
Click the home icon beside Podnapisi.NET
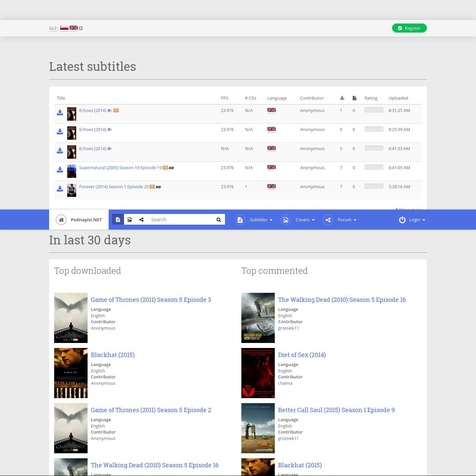tap(61, 220)
